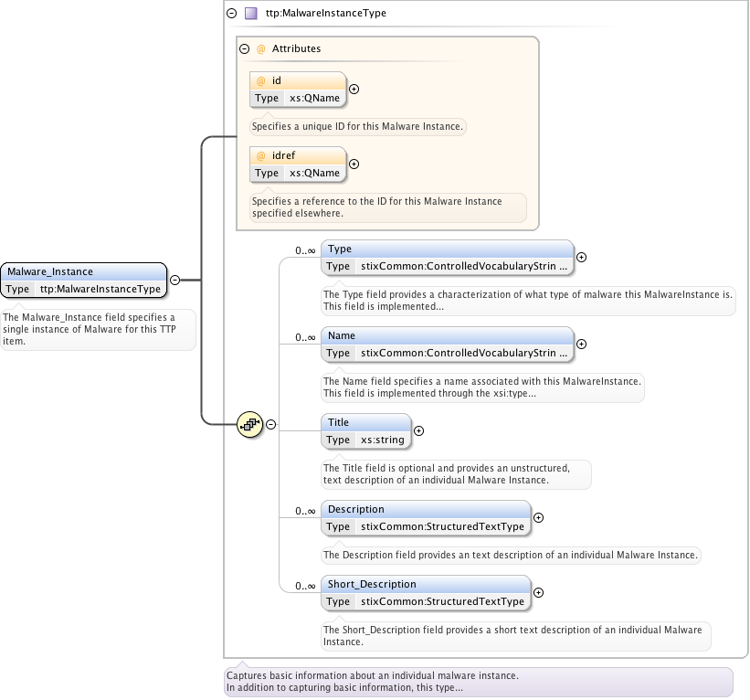Expand the Name element node
Image resolution: width=750 pixels, height=700 pixels.
582,344
